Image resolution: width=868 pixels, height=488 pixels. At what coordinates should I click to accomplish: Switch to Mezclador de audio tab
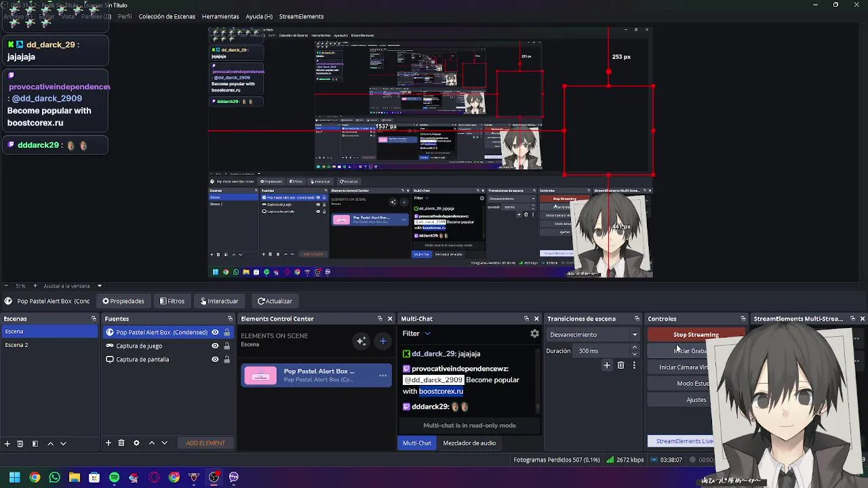click(469, 443)
